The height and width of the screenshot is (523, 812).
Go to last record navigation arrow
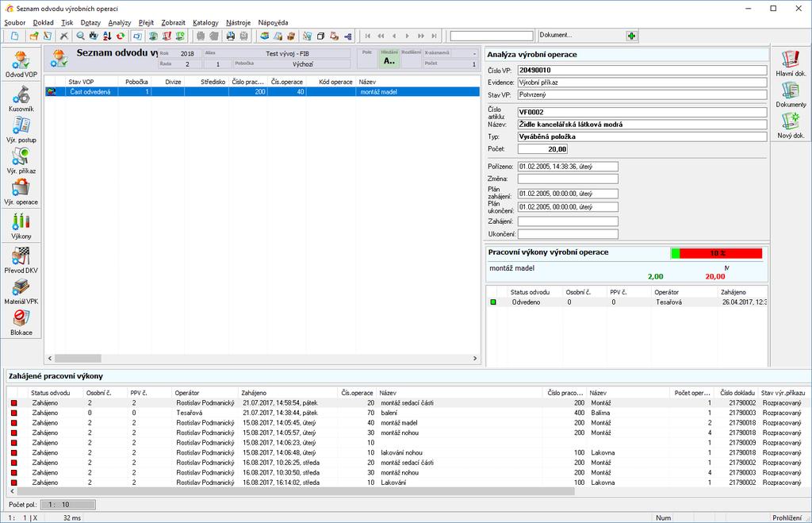click(434, 36)
